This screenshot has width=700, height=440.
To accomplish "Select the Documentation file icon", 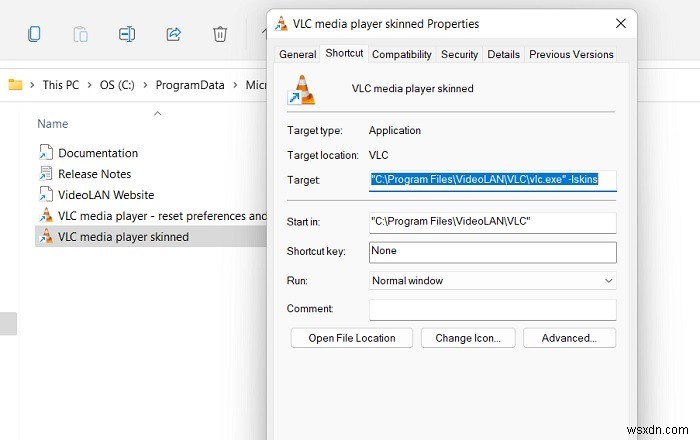I will pos(45,153).
